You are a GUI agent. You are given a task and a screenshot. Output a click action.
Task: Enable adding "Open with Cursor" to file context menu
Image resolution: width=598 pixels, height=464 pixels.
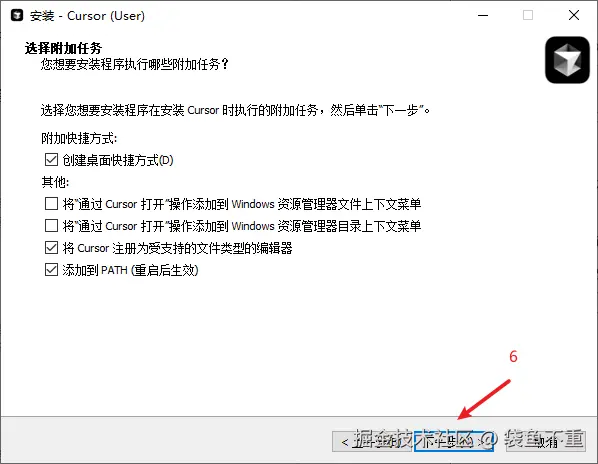[x=51, y=204]
